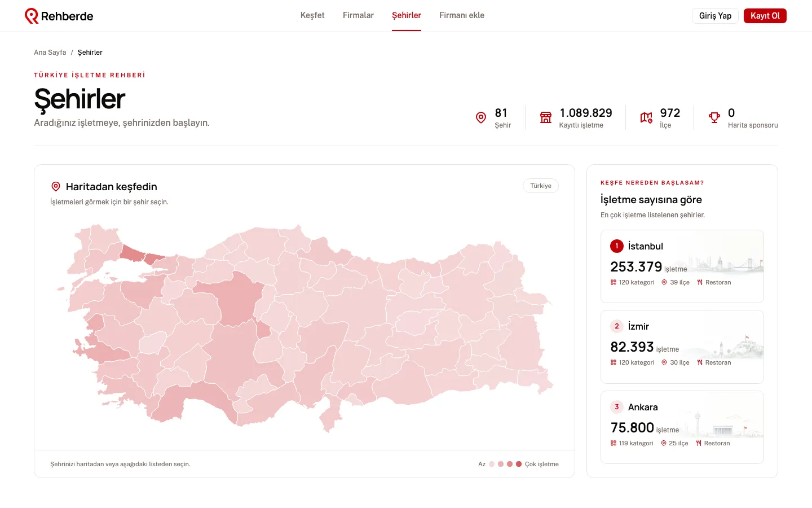Click the 253.379 işletme count

(648, 266)
